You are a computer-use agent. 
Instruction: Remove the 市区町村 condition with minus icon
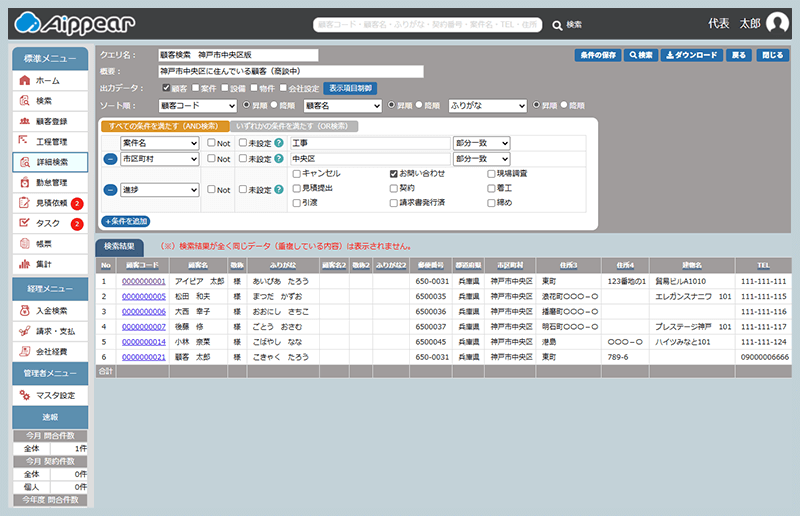point(110,159)
